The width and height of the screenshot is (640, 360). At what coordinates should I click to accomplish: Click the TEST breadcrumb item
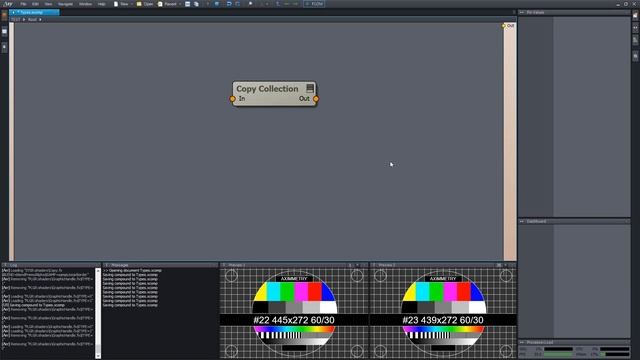click(x=16, y=19)
